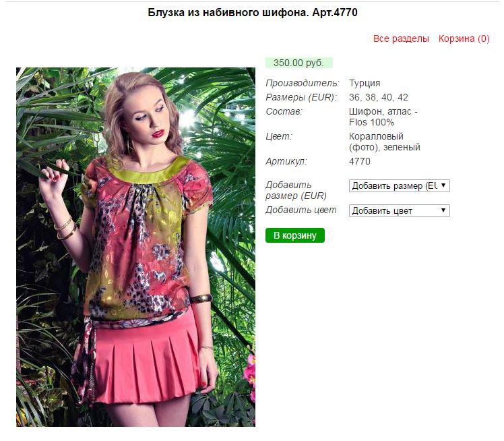The width and height of the screenshot is (504, 441).
Task: Open the Добавить размер (EUR) dropdown
Action: click(399, 186)
